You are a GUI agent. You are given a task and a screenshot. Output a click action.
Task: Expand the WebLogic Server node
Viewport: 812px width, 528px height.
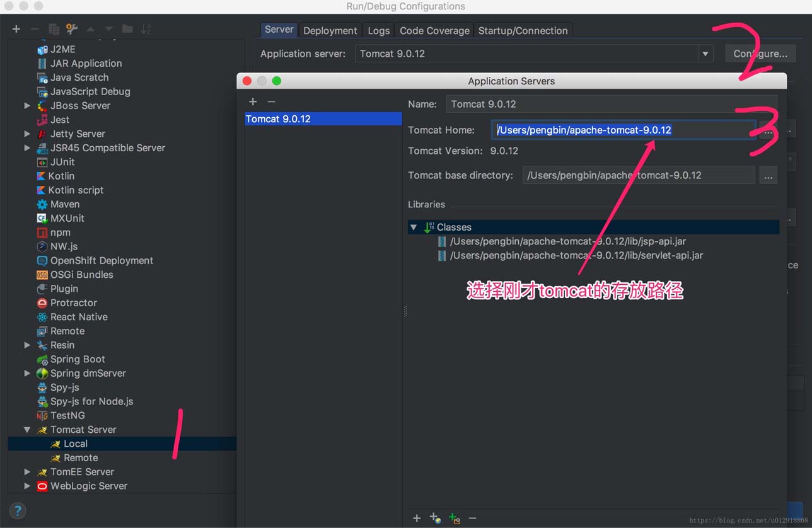27,486
